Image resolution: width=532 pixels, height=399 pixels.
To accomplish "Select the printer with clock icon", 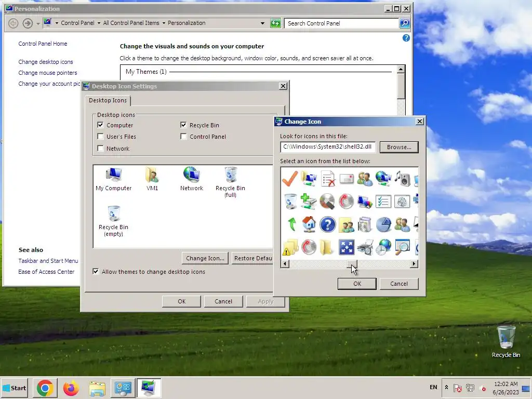I will (365, 247).
